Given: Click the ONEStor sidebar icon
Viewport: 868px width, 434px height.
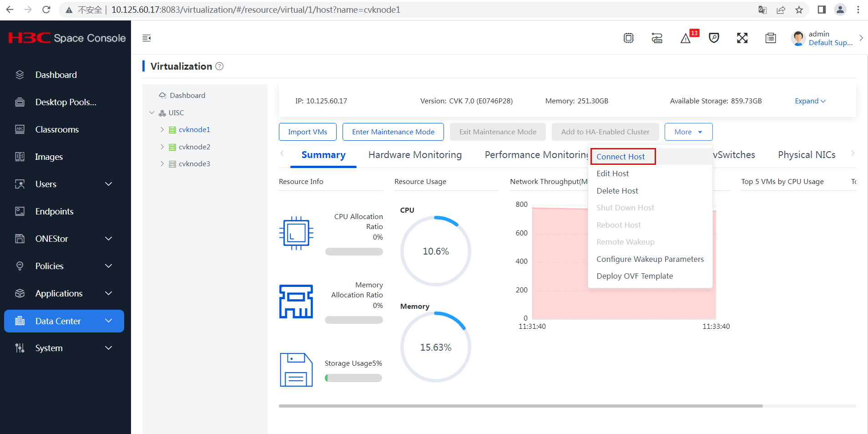Looking at the screenshot, I should tap(20, 239).
